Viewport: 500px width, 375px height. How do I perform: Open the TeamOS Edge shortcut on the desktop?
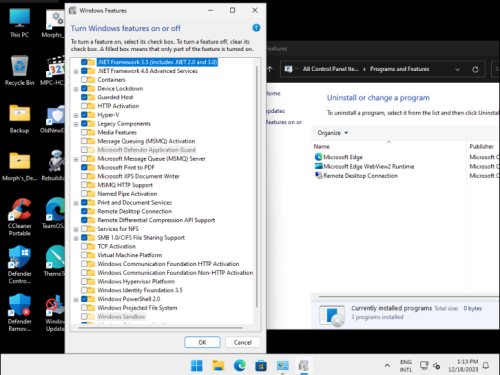pyautogui.click(x=53, y=213)
